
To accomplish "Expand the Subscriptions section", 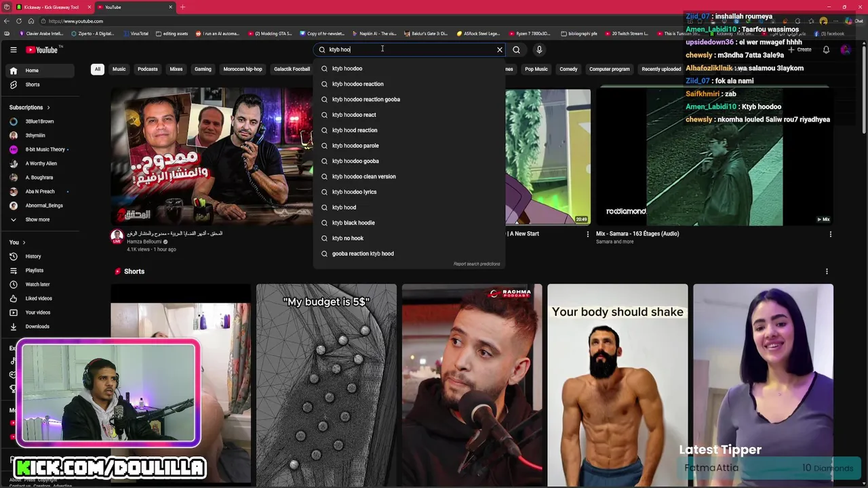I will [x=29, y=107].
